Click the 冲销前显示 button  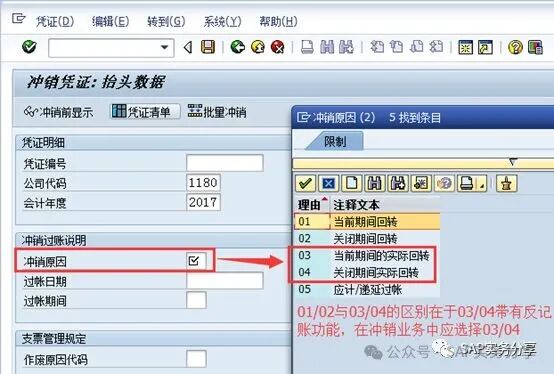pos(59,112)
